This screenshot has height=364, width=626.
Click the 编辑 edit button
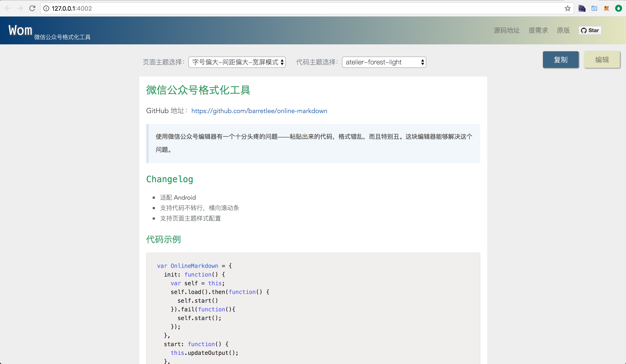pos(602,60)
